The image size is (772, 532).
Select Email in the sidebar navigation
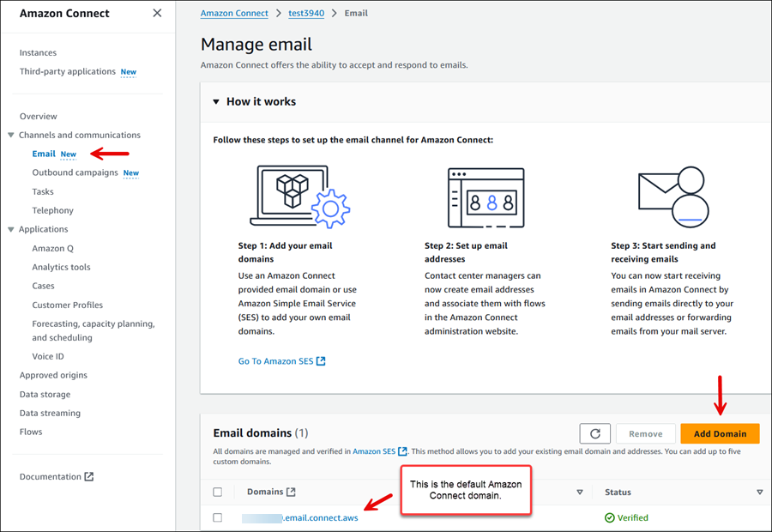(x=44, y=154)
